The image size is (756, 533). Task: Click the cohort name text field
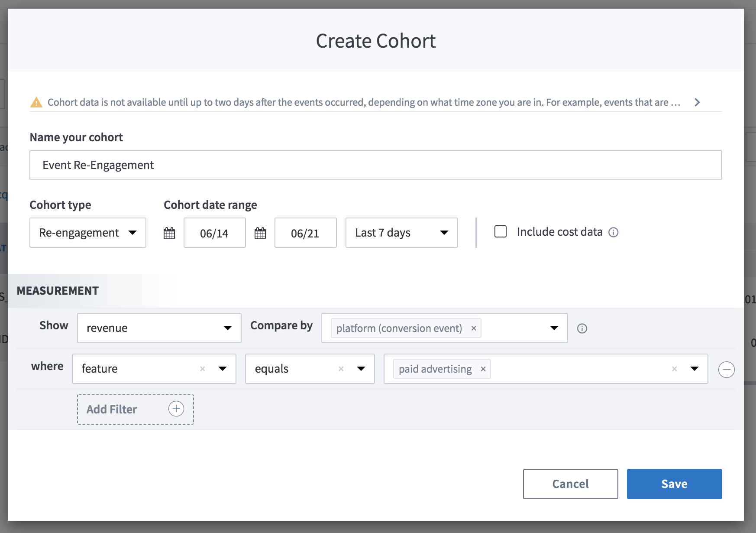pyautogui.click(x=375, y=165)
